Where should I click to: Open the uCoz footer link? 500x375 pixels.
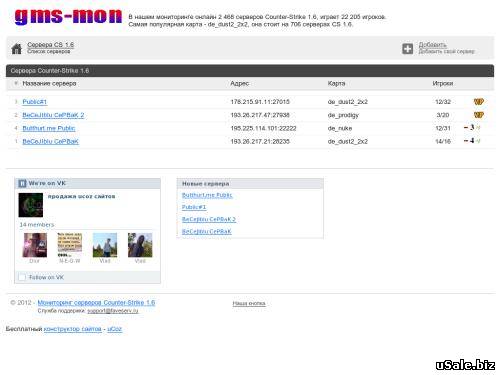pos(114,329)
